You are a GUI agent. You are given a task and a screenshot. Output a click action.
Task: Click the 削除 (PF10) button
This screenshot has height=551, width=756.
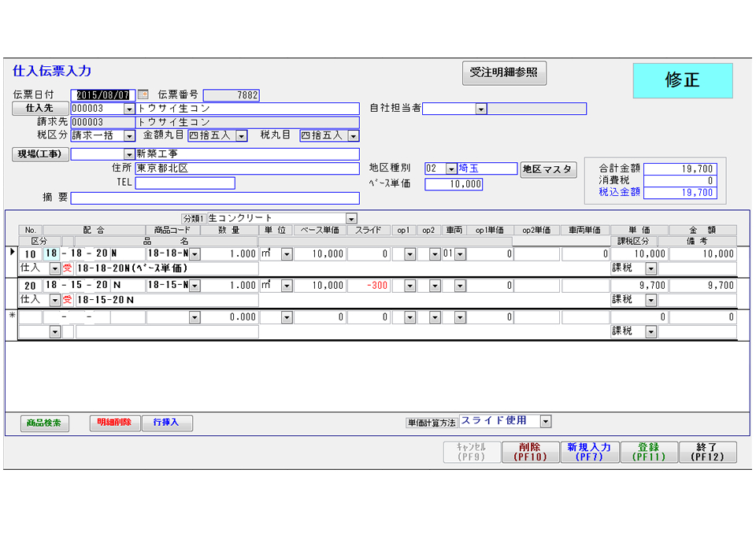click(x=529, y=452)
